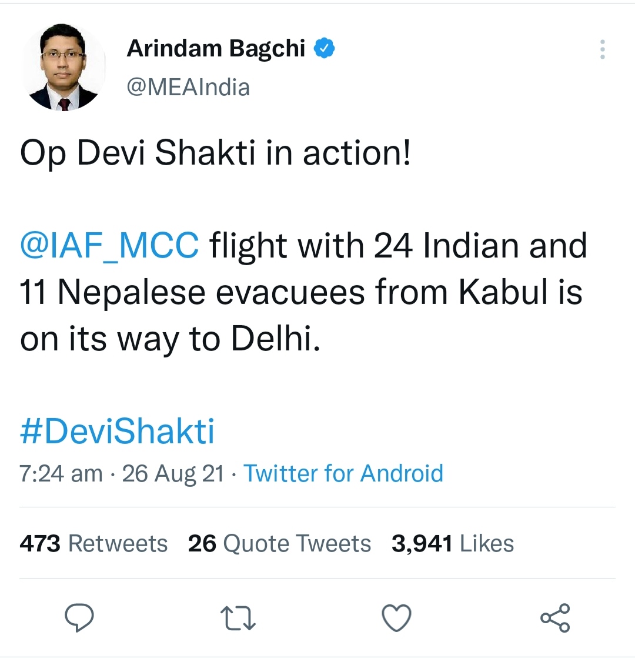Screen dimensions: 635x672
Task: Retweet the Op Devi Shakti tweet
Action: pos(238,617)
